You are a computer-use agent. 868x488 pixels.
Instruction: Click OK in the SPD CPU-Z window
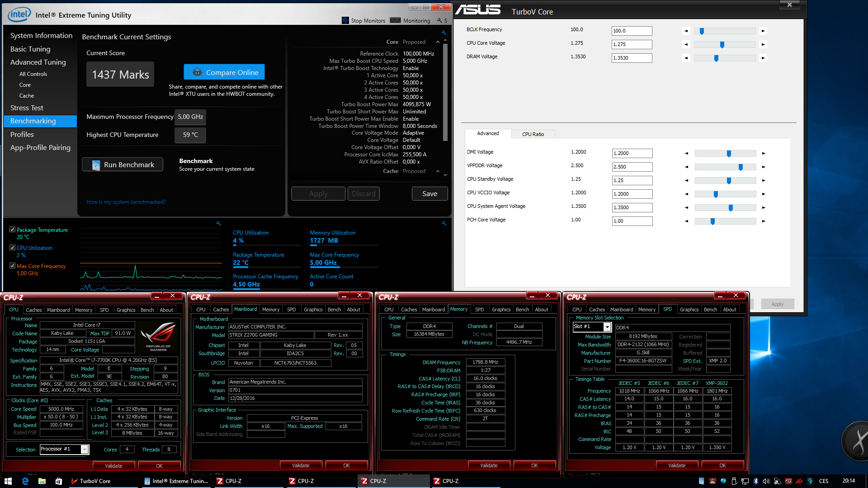tap(722, 465)
